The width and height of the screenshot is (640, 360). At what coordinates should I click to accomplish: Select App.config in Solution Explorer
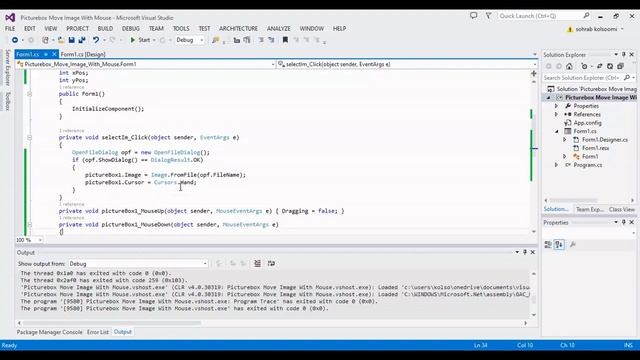point(587,123)
